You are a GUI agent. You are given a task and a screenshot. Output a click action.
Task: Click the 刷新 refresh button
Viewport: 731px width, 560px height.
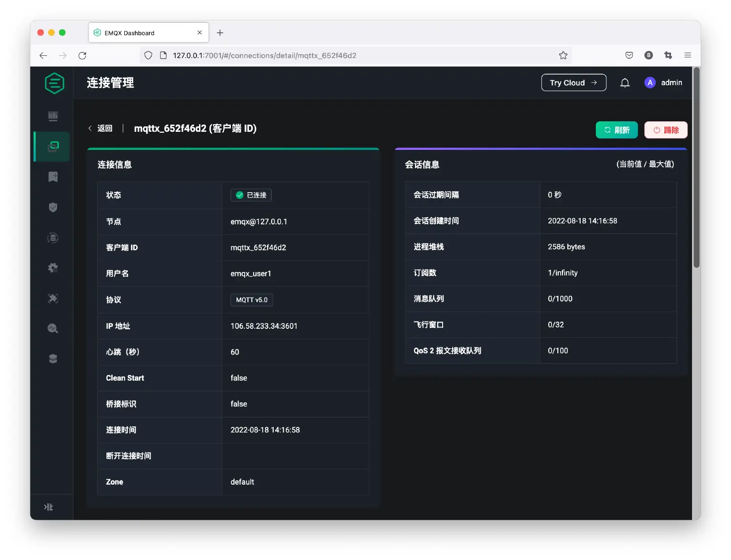pyautogui.click(x=617, y=130)
